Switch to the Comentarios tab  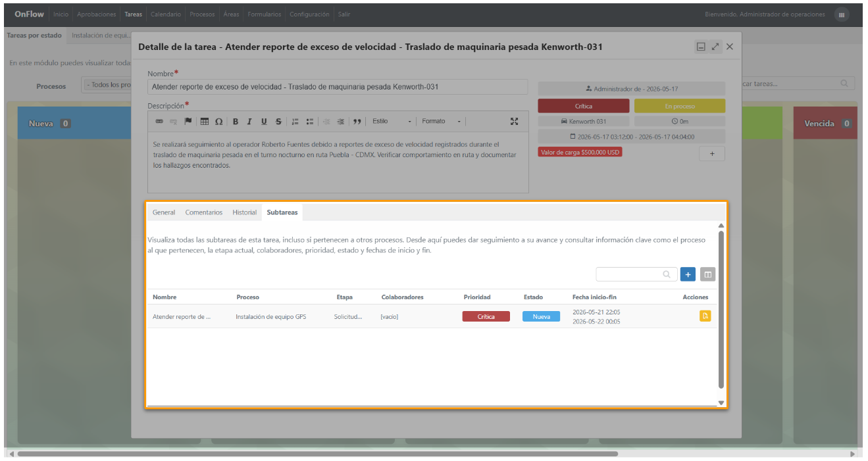204,212
